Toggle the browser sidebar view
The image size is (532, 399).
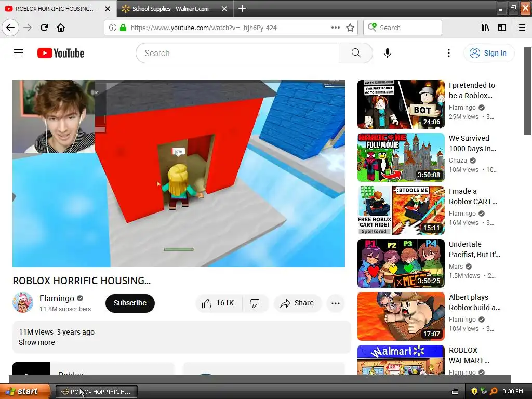[x=502, y=28]
